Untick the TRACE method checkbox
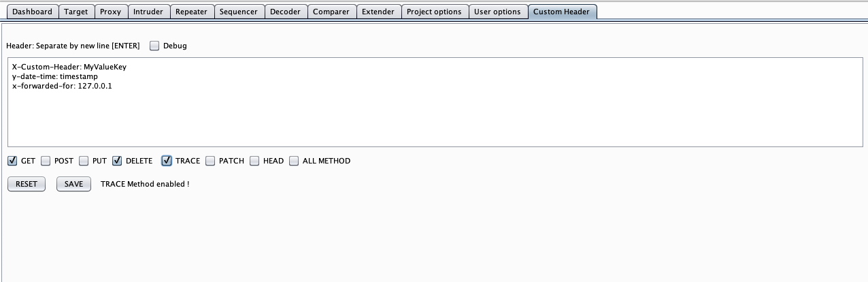Viewport: 868px width, 282px height. coord(167,161)
